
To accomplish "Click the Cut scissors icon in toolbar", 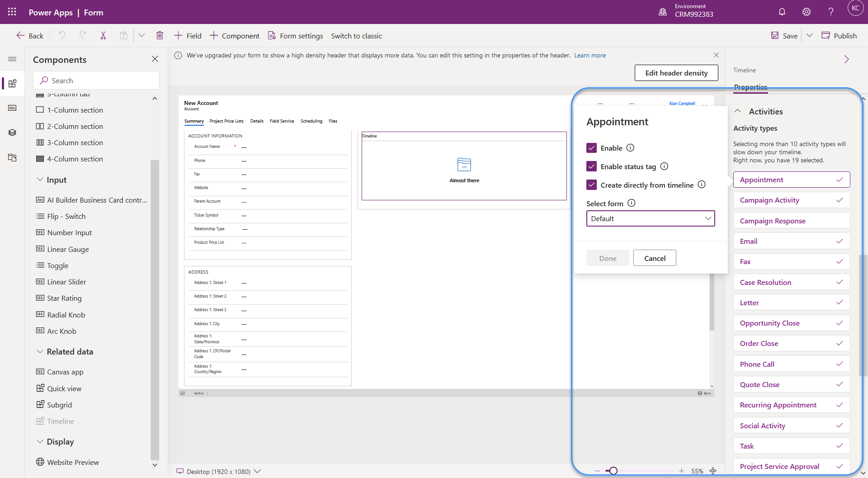I will click(x=103, y=36).
